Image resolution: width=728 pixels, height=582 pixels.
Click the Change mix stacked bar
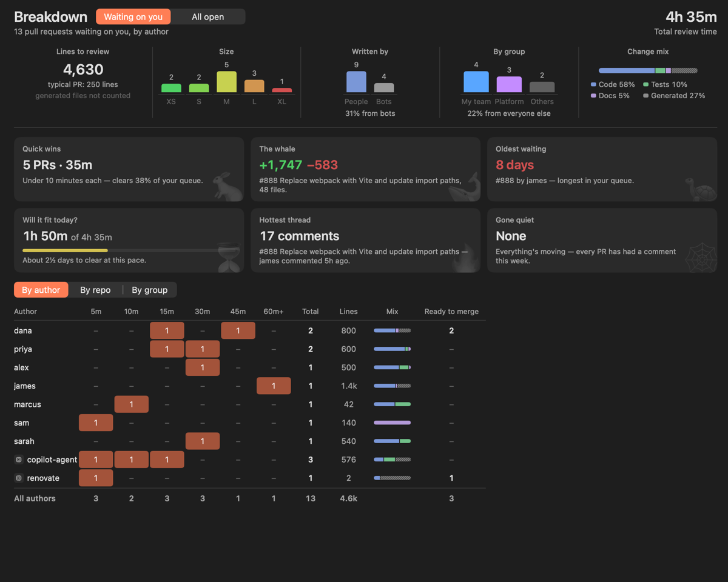(648, 70)
